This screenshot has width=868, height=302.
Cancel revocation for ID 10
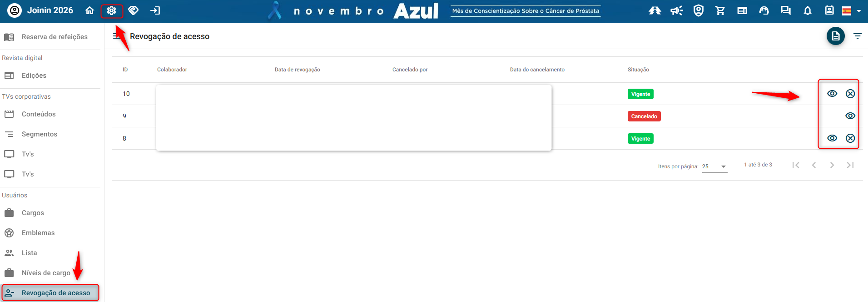click(x=850, y=94)
